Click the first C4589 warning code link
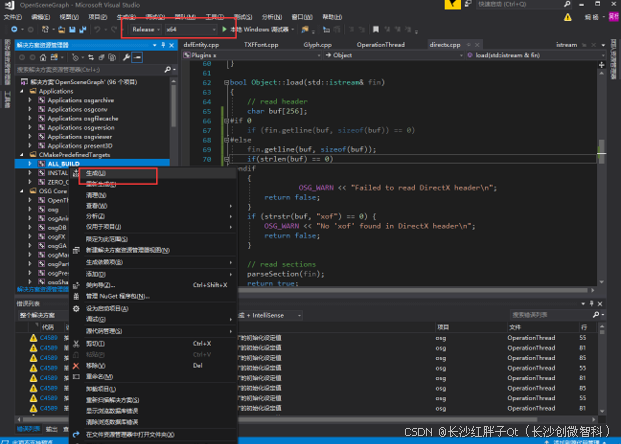621x444 pixels. (x=49, y=338)
